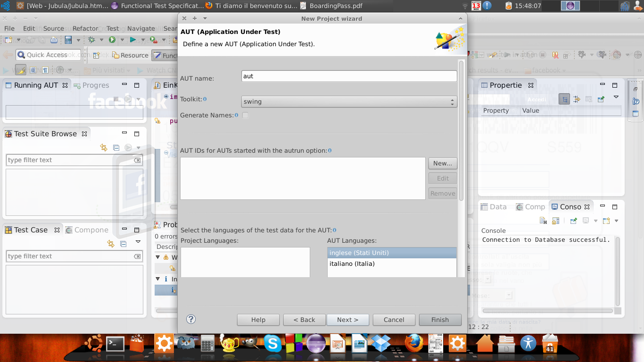Open the Navigate menu
Image resolution: width=644 pixels, height=362 pixels.
pos(141,28)
